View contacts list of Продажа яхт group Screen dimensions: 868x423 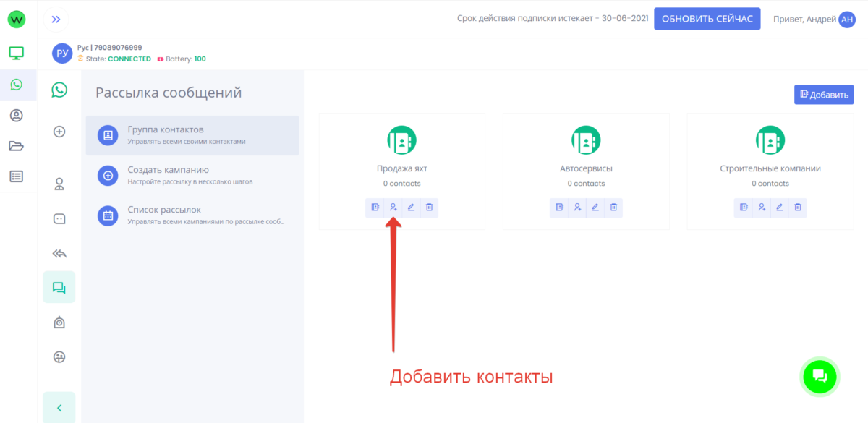point(375,208)
